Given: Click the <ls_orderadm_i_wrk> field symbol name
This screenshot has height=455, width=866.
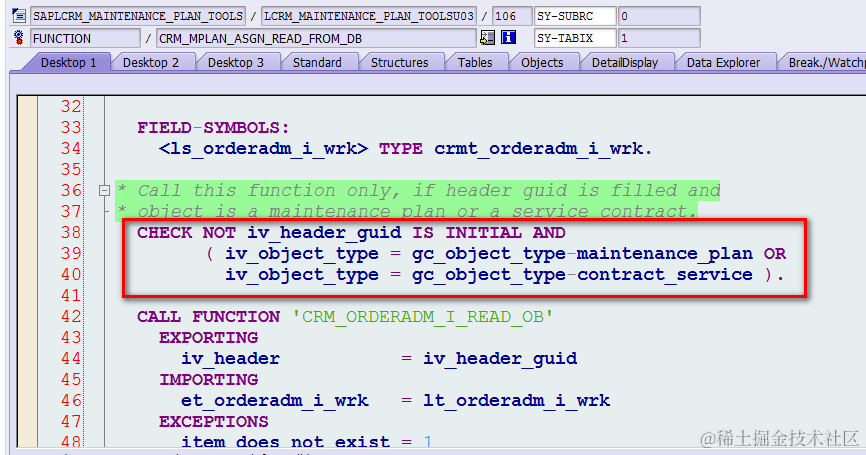Looking at the screenshot, I should (x=263, y=149).
